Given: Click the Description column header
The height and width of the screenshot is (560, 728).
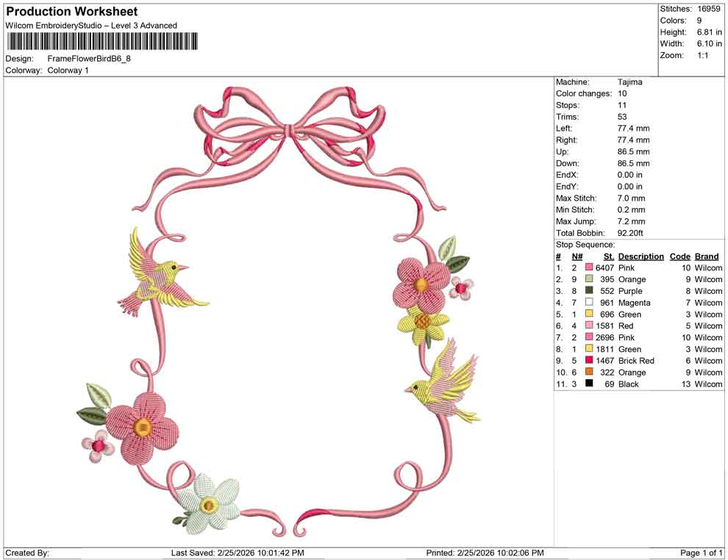Looking at the screenshot, I should [x=640, y=256].
